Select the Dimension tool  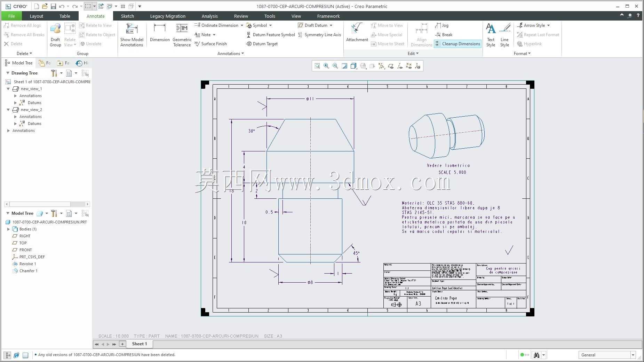pos(160,33)
